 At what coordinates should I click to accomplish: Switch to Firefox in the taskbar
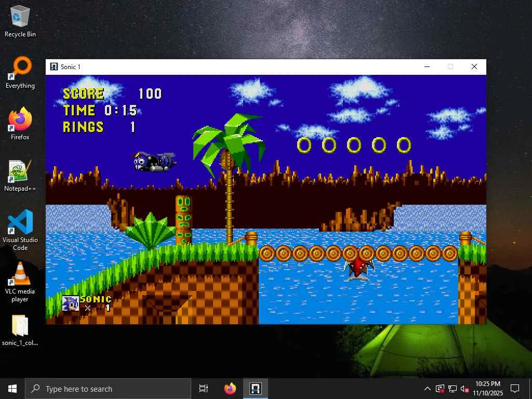click(230, 389)
